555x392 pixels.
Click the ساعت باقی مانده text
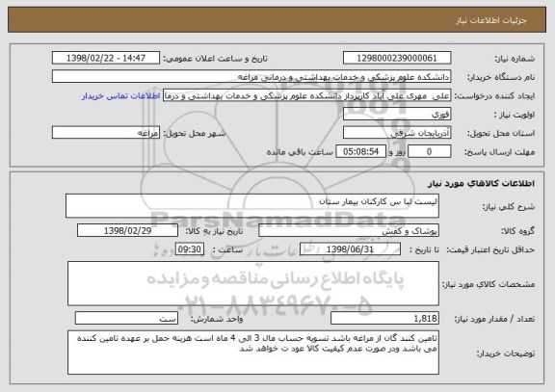(x=300, y=152)
